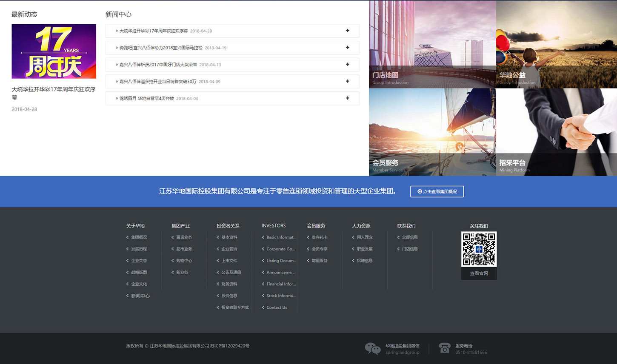The image size is (617, 364).
Task: Click the telephone icon beside 服务电话
Action: (444, 348)
